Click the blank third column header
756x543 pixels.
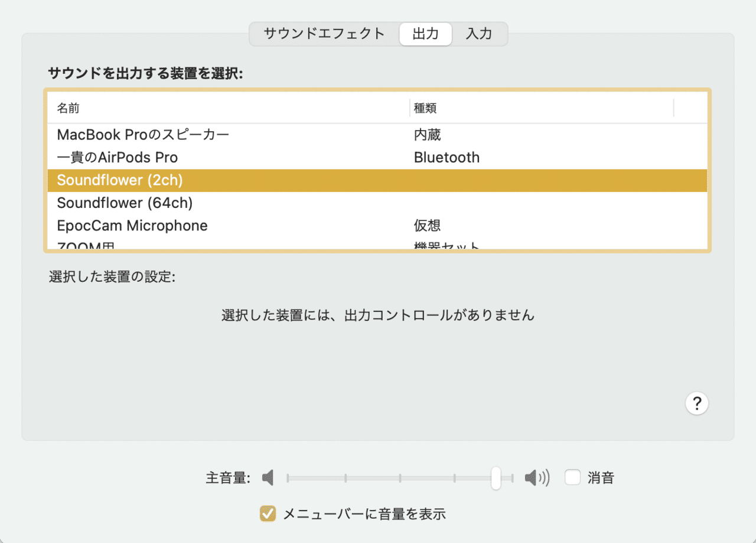[690, 108]
